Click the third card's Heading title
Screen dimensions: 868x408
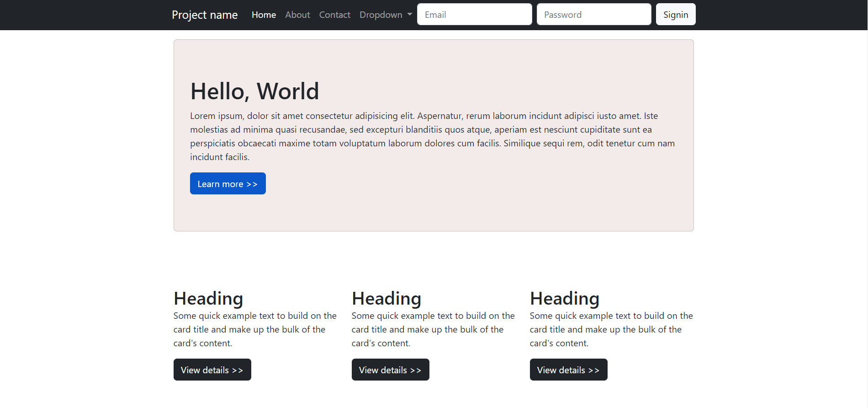[x=565, y=299]
